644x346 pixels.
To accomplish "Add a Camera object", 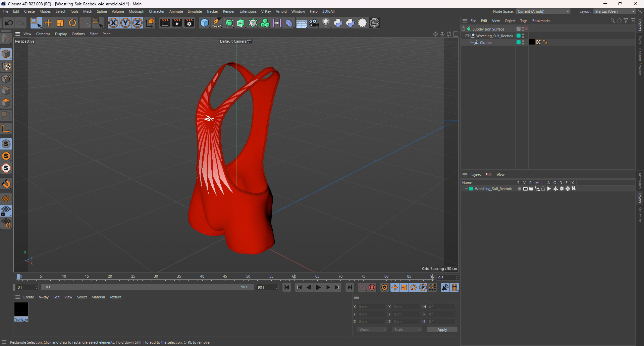I will point(314,23).
